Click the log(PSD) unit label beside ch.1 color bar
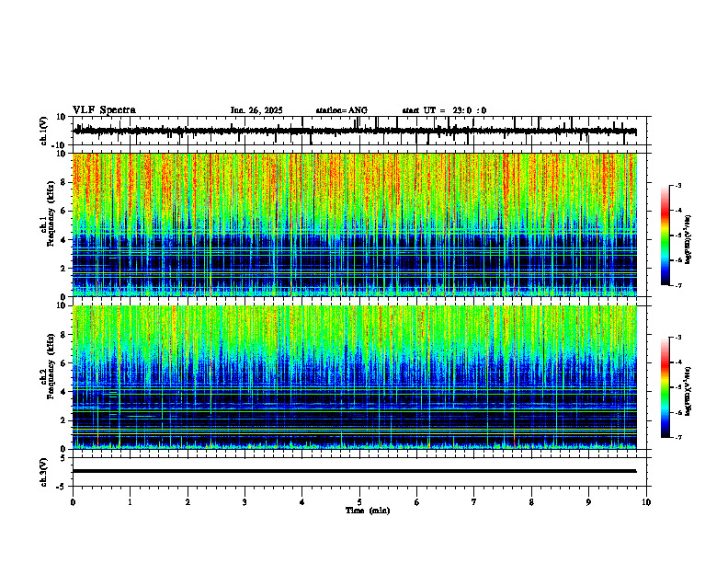Screen dimensions: 728x563 (x=688, y=239)
